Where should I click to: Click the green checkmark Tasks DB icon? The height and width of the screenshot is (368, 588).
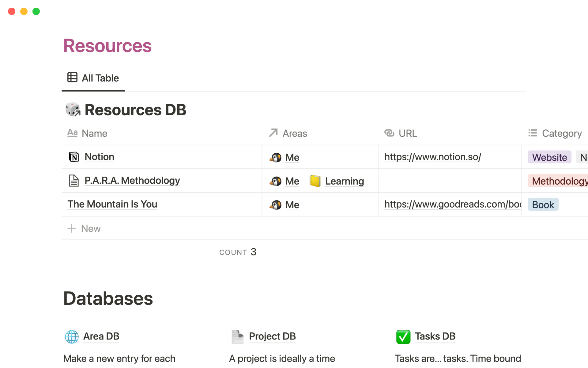click(403, 337)
